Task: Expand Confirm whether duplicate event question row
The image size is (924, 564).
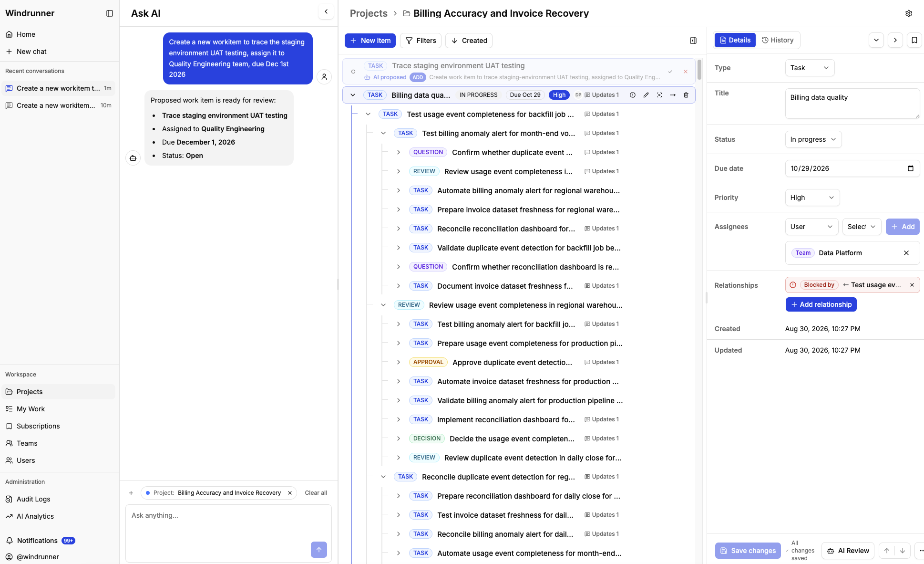Action: 399,152
